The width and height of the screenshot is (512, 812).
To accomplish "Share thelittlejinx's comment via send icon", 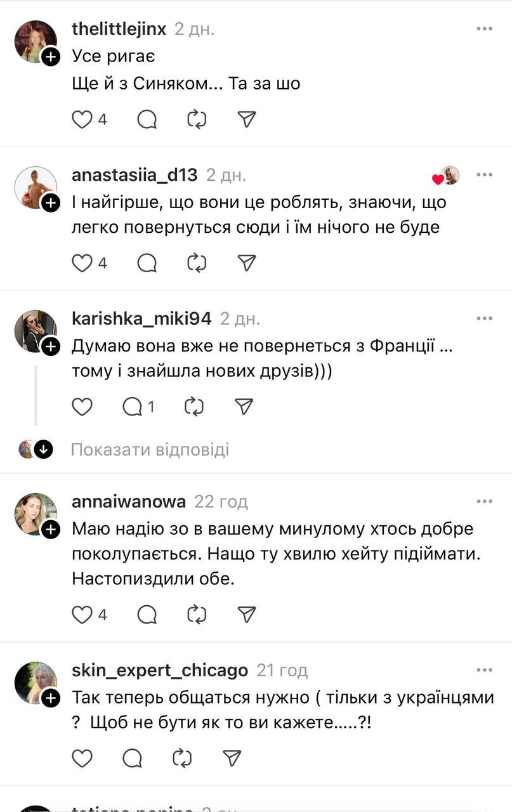I will [x=246, y=119].
